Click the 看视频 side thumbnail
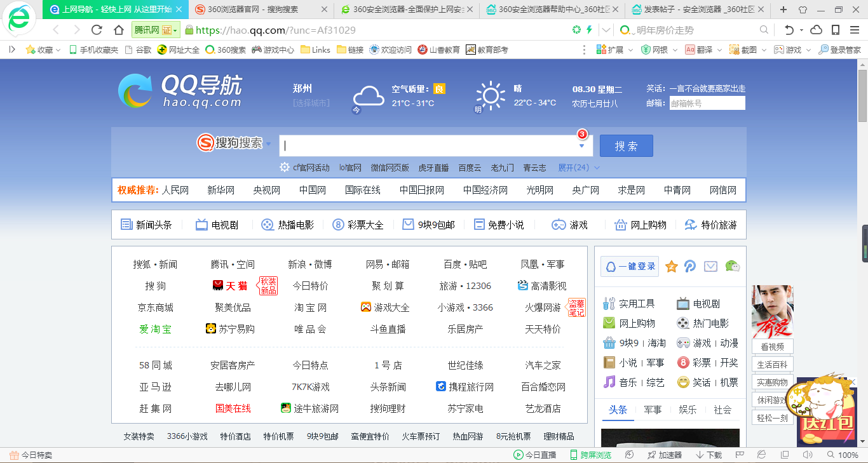The width and height of the screenshot is (868, 463). click(x=772, y=319)
